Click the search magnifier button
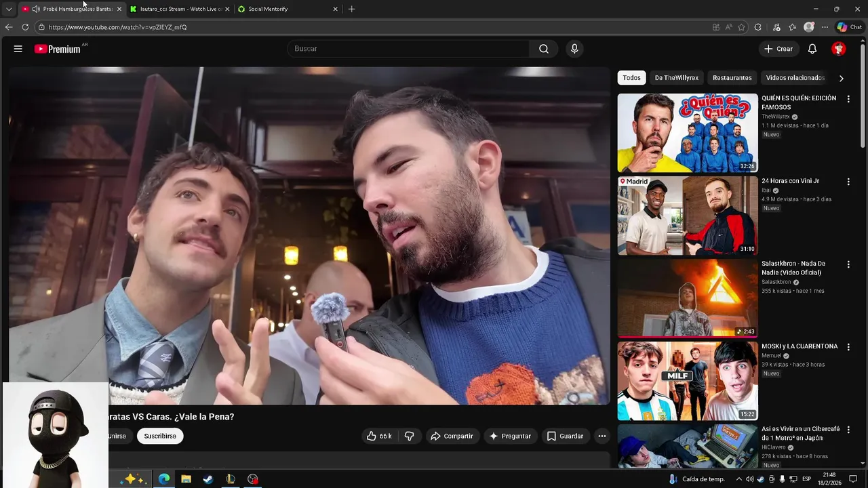 (x=544, y=49)
